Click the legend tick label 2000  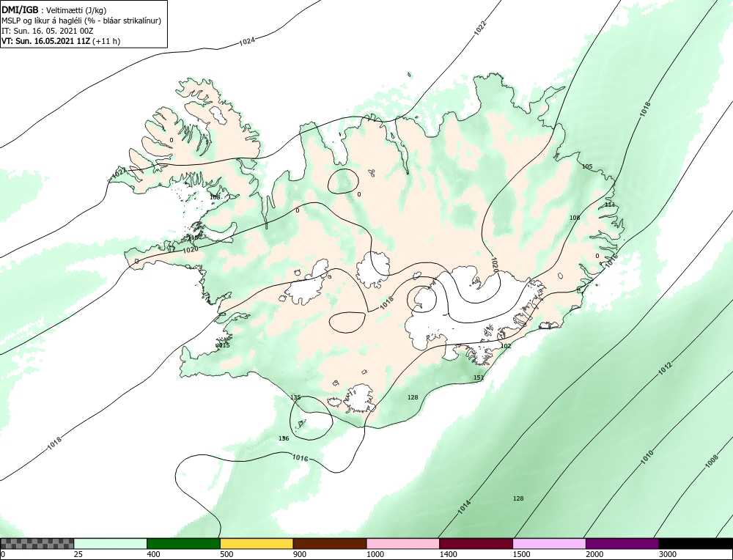594,554
